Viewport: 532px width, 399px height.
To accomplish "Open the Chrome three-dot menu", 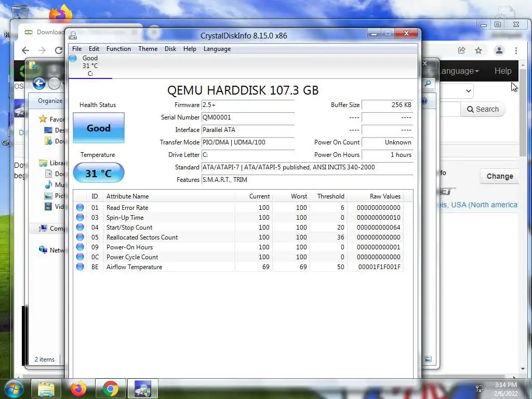I will (516, 50).
